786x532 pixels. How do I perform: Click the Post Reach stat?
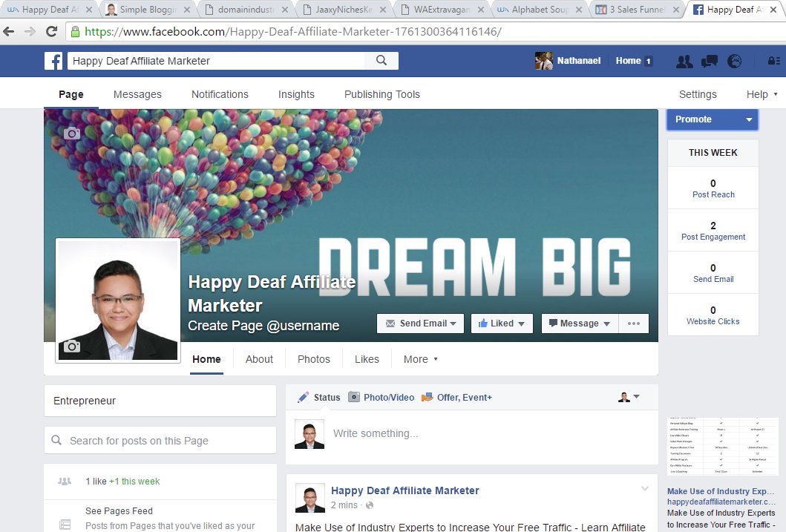click(713, 188)
